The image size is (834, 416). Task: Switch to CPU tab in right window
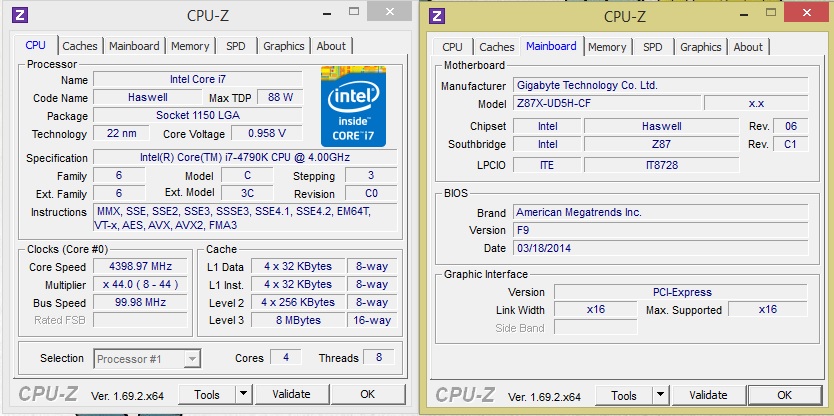click(452, 47)
